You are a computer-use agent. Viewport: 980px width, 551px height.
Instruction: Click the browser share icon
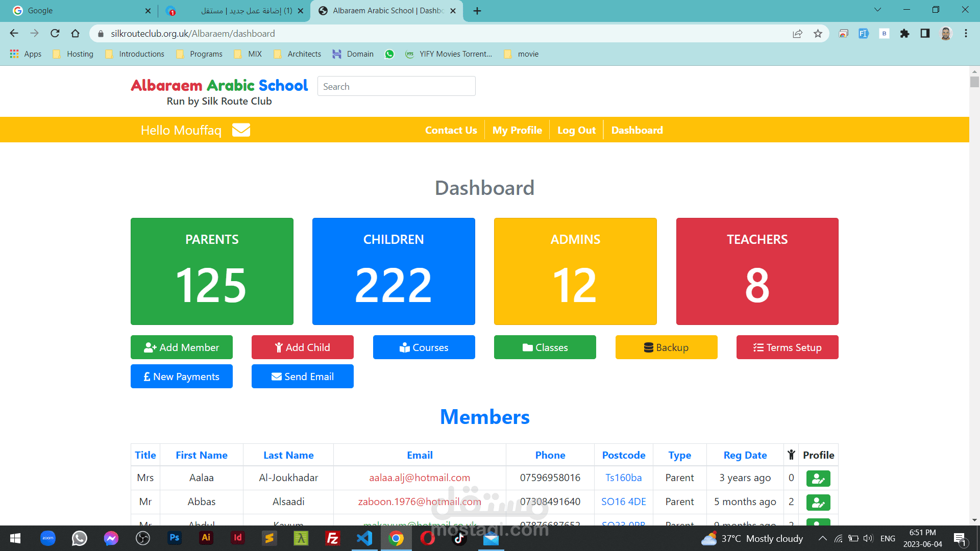(x=797, y=34)
